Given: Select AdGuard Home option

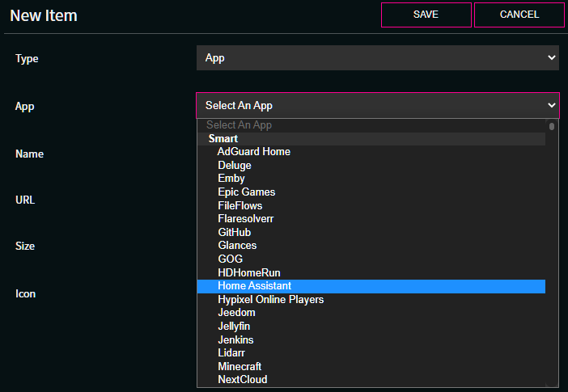Looking at the screenshot, I should click(x=371, y=152).
